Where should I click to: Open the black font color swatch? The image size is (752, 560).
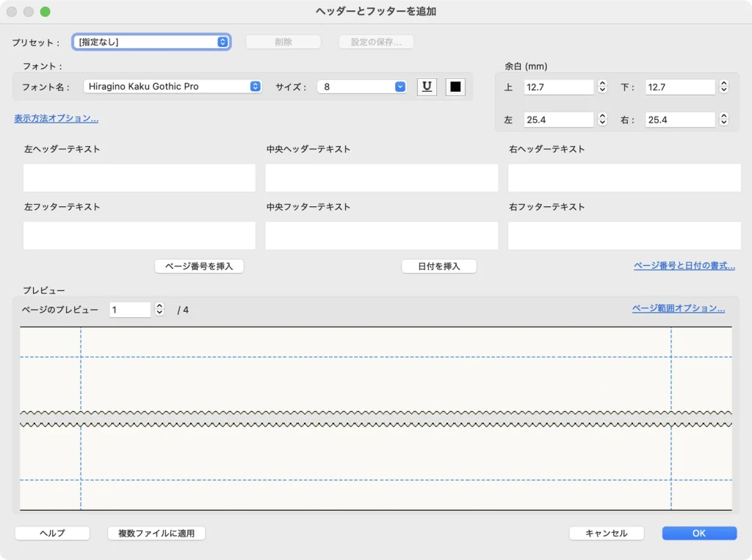coord(455,87)
